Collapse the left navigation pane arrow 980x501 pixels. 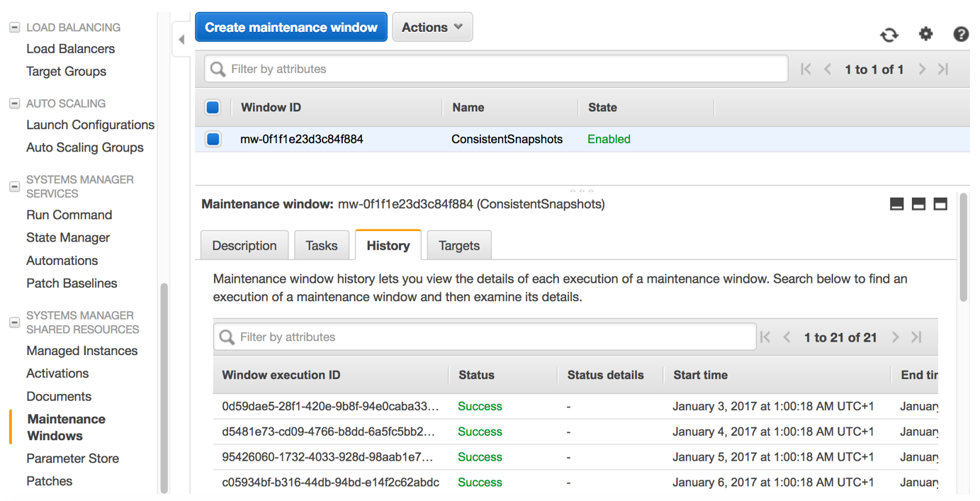coord(181,40)
